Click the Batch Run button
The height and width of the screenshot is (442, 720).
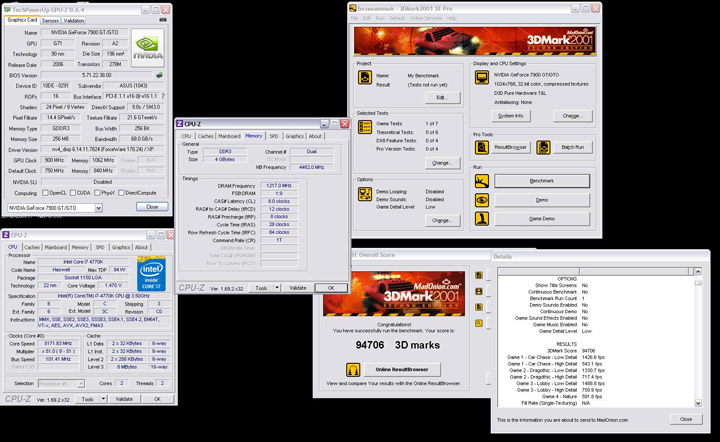coord(573,147)
